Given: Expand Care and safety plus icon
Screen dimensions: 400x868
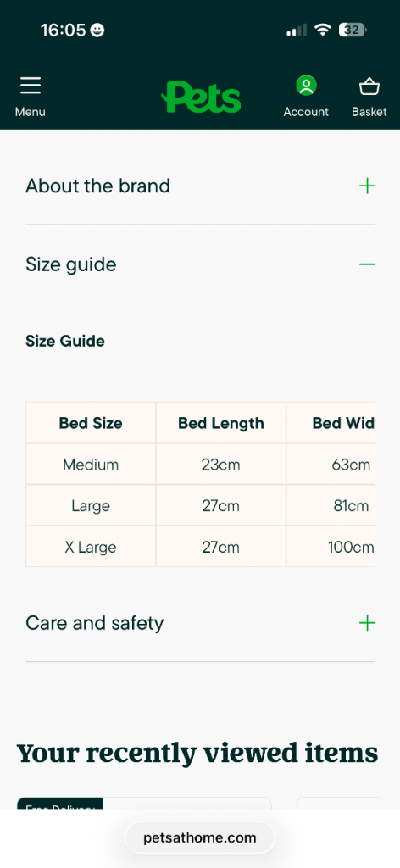Looking at the screenshot, I should tap(367, 623).
